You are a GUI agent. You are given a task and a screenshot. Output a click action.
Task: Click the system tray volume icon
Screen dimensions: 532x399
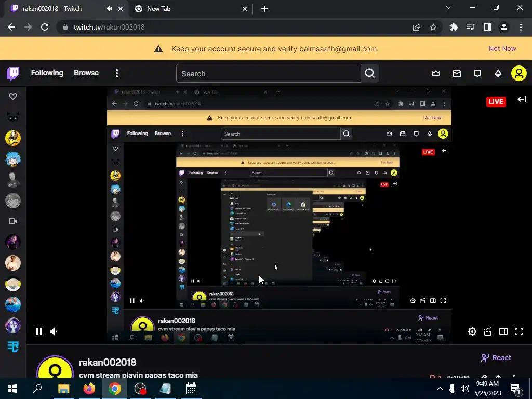465,389
